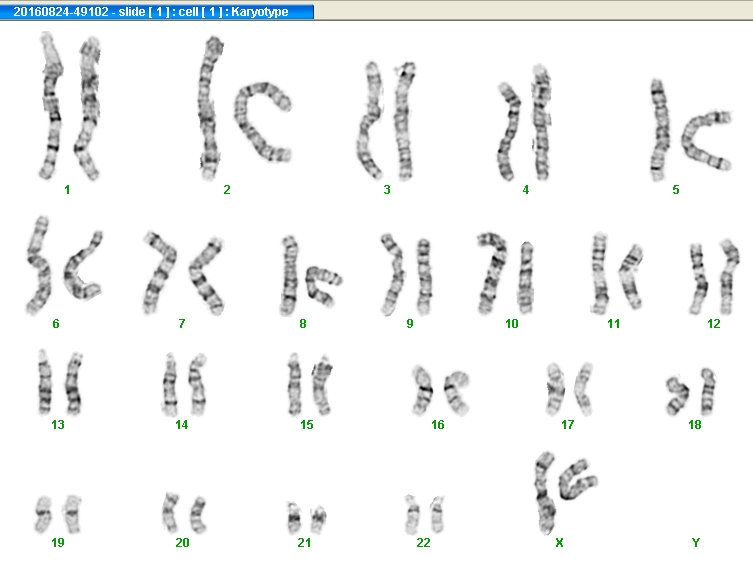Image resolution: width=753 pixels, height=579 pixels.
Task: Select the chromosome 12 pair image
Action: pyautogui.click(x=714, y=277)
